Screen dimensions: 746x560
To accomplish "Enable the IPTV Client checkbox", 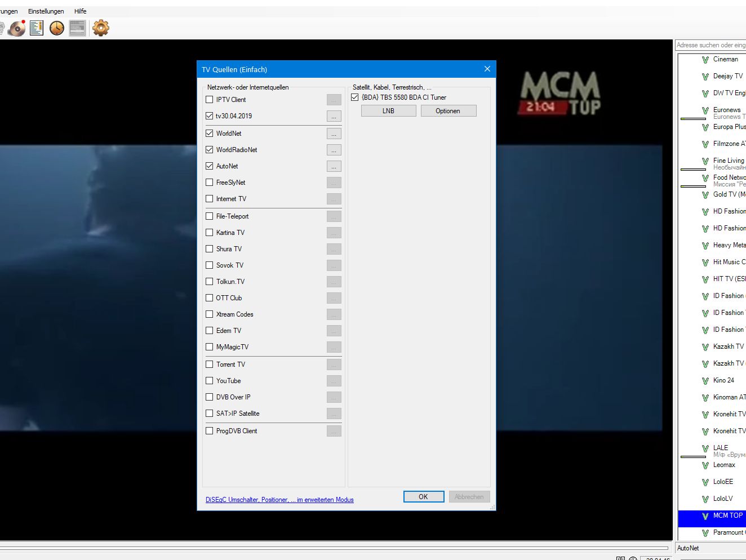I will (x=210, y=100).
